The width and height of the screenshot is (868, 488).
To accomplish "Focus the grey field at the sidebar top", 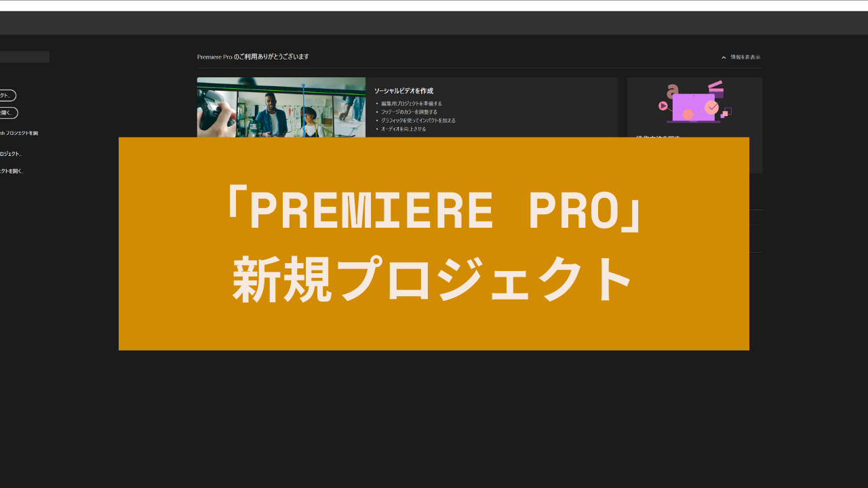I will pyautogui.click(x=24, y=57).
